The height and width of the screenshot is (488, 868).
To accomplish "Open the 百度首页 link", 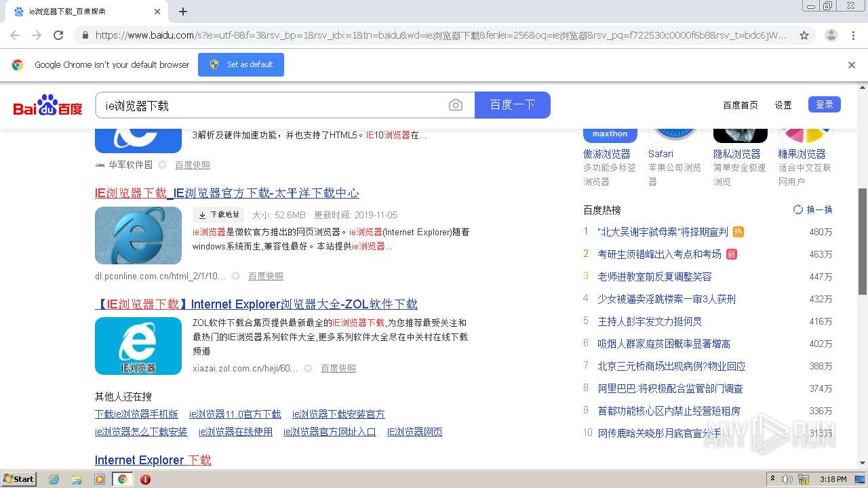I will 741,105.
